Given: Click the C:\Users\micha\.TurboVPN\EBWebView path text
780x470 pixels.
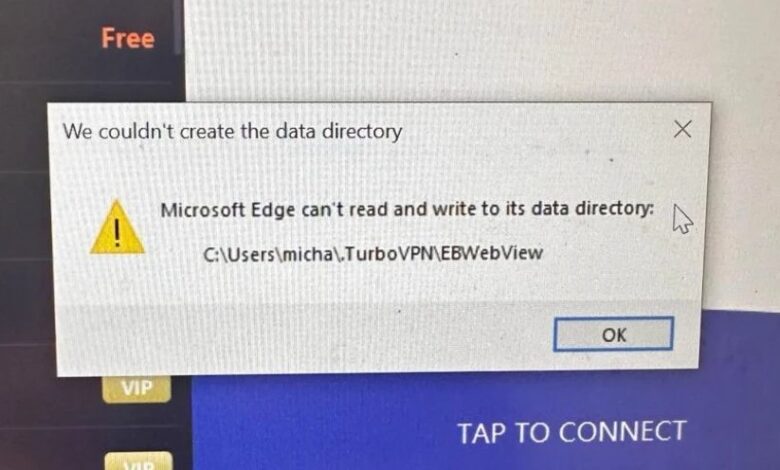Looking at the screenshot, I should (373, 254).
